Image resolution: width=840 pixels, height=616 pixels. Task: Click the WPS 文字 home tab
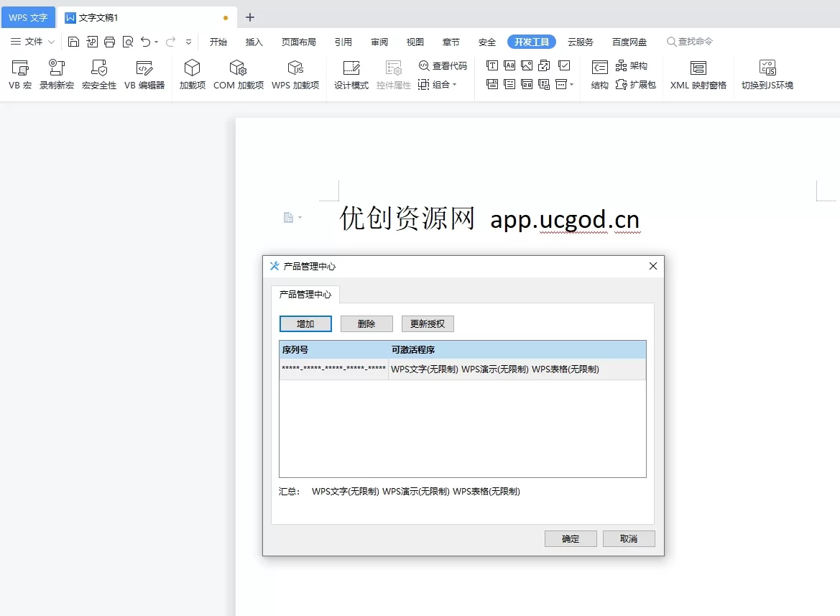pos(29,18)
